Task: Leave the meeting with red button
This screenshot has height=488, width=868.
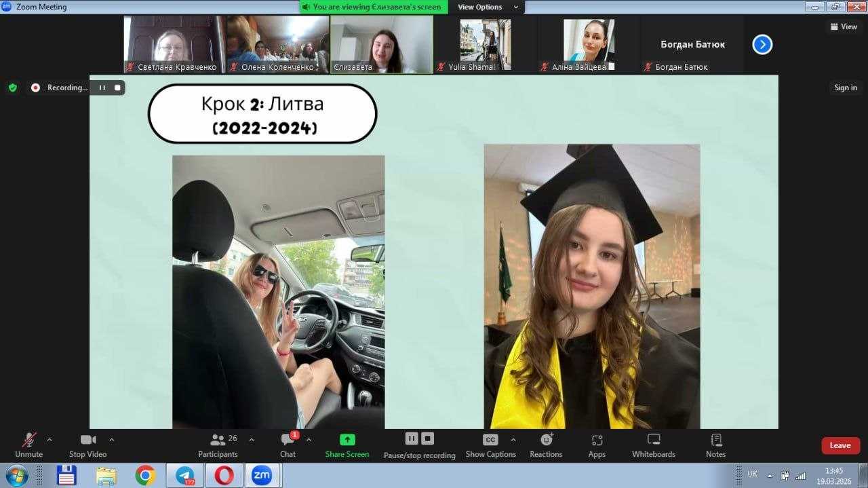Action: click(840, 445)
